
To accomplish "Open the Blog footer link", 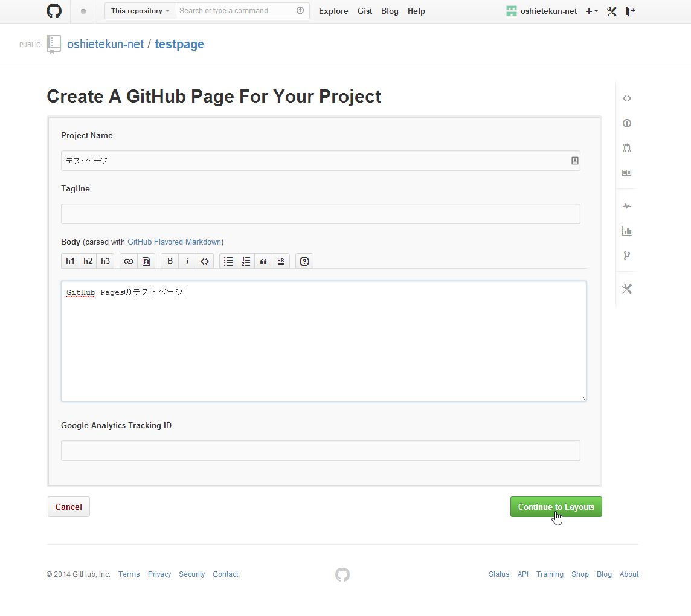I will (x=604, y=574).
